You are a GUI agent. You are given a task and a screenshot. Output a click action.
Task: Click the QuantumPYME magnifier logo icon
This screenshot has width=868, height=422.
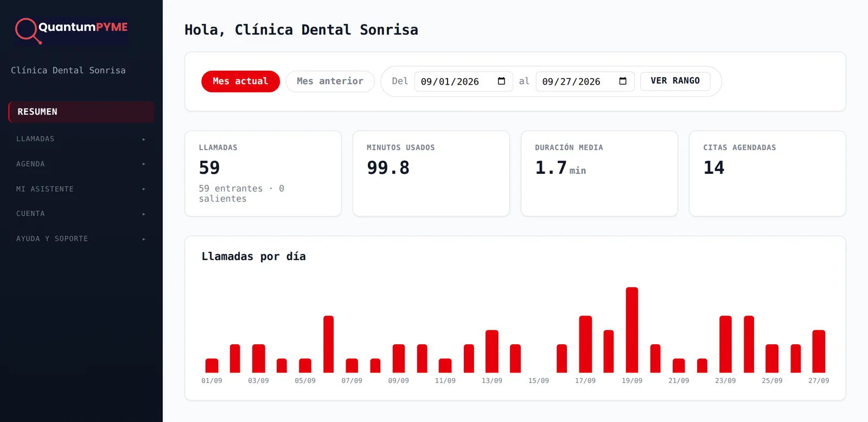pyautogui.click(x=28, y=30)
